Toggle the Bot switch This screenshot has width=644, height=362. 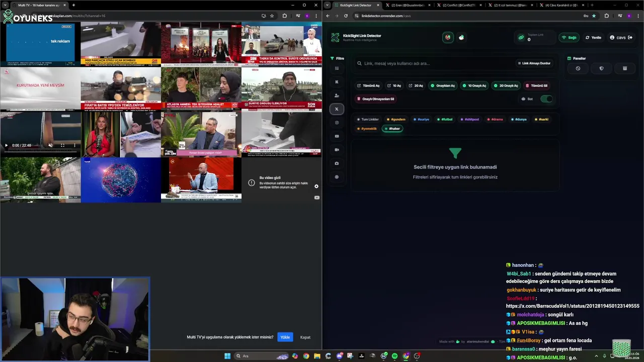point(546,99)
